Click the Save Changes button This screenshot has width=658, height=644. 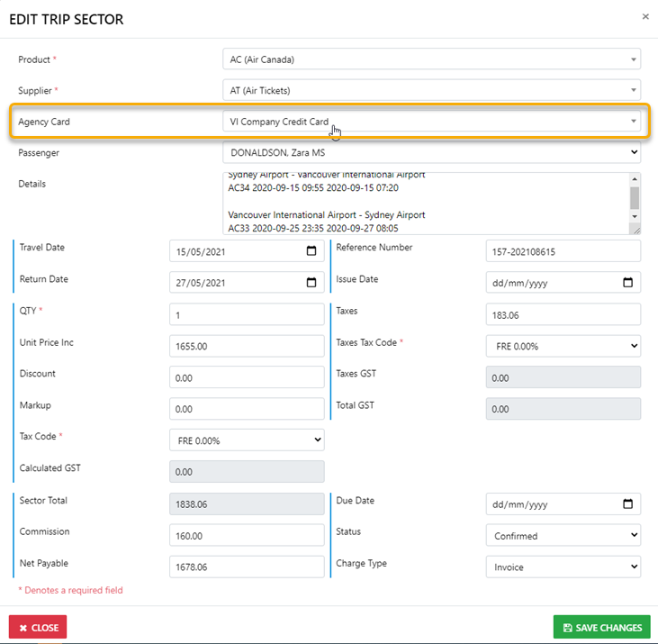point(602,628)
